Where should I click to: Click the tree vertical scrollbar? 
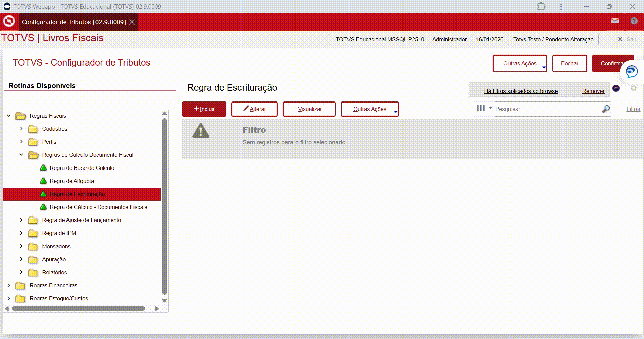point(164,206)
